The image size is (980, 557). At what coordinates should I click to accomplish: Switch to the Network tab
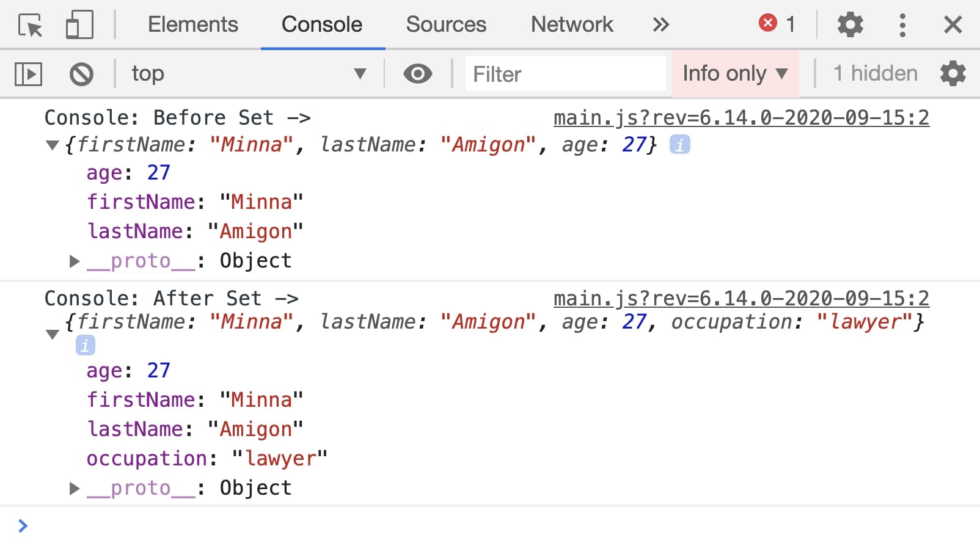572,24
